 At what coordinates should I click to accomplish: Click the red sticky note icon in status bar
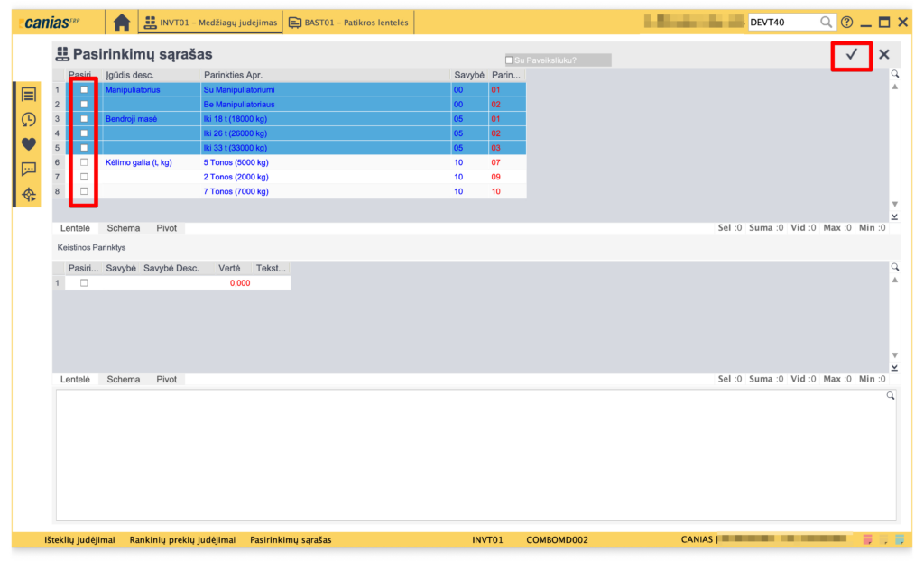tap(867, 540)
